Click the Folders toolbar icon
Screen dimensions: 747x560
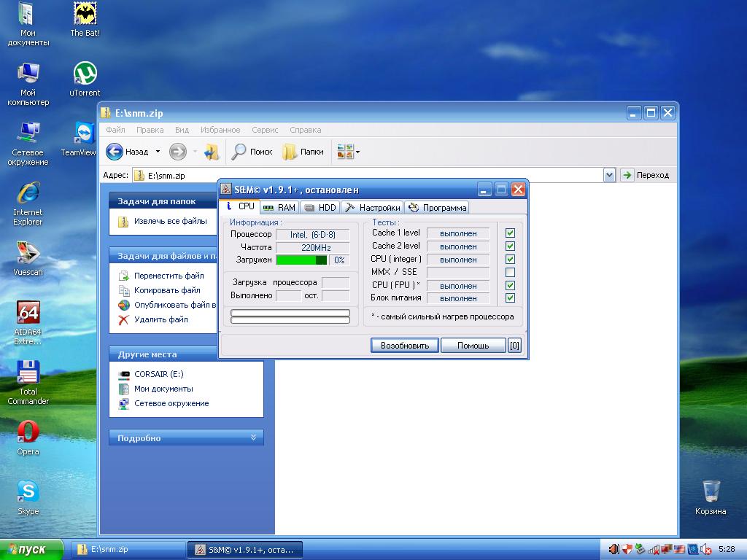pyautogui.click(x=303, y=152)
